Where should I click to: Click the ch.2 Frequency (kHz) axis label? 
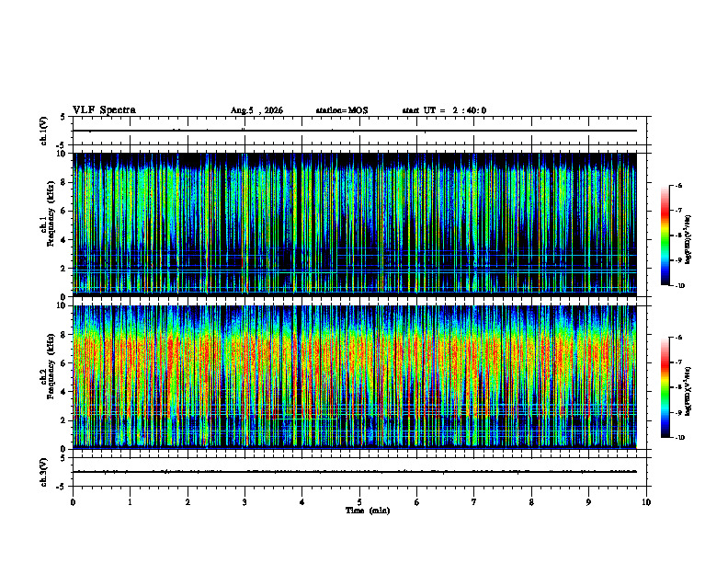48,366
